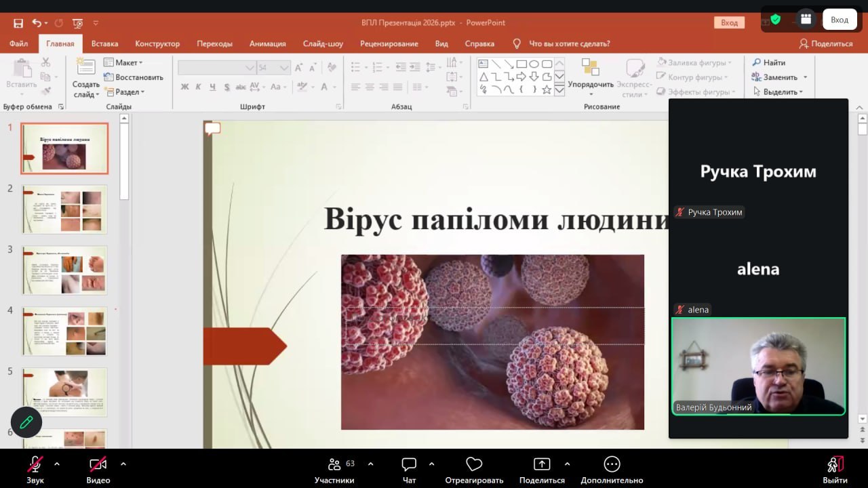Open Participants list in Zoom
The width and height of the screenshot is (868, 488).
click(334, 469)
